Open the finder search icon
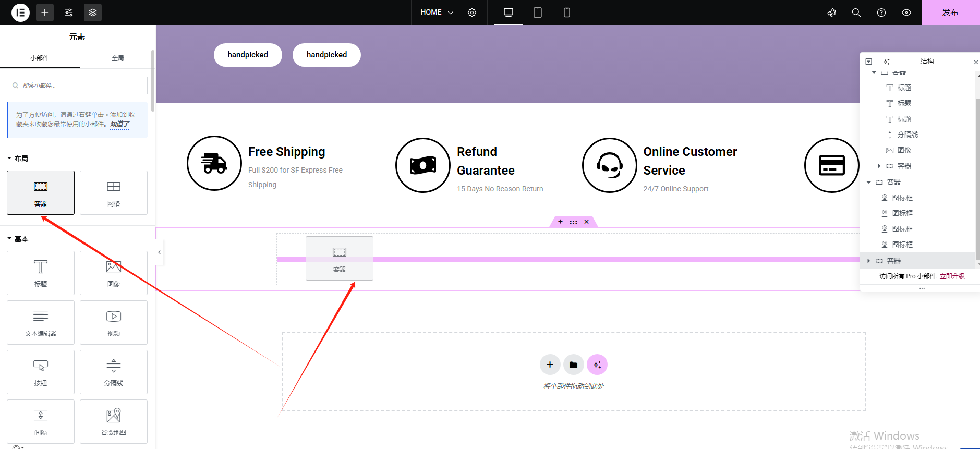Screen dimensions: 980x449 click(856, 13)
